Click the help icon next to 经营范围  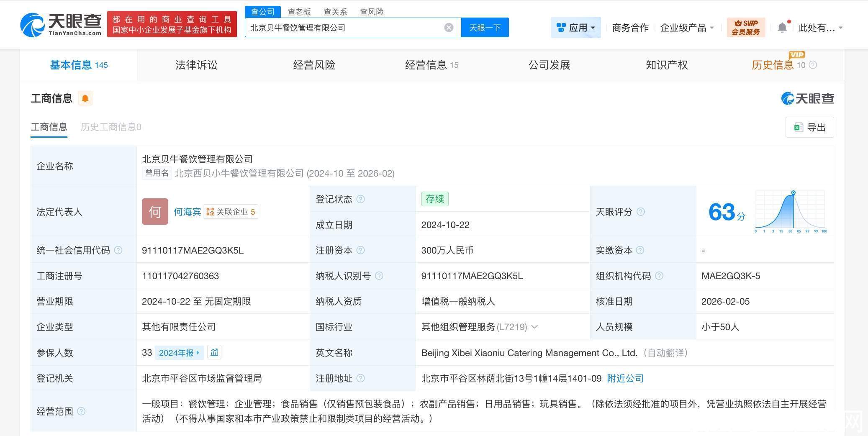coord(81,411)
